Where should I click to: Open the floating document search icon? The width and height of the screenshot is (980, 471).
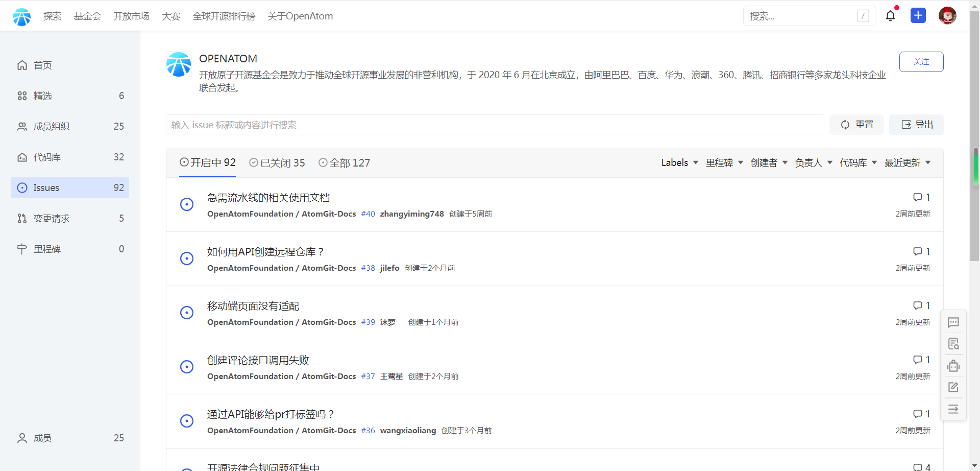[x=953, y=344]
